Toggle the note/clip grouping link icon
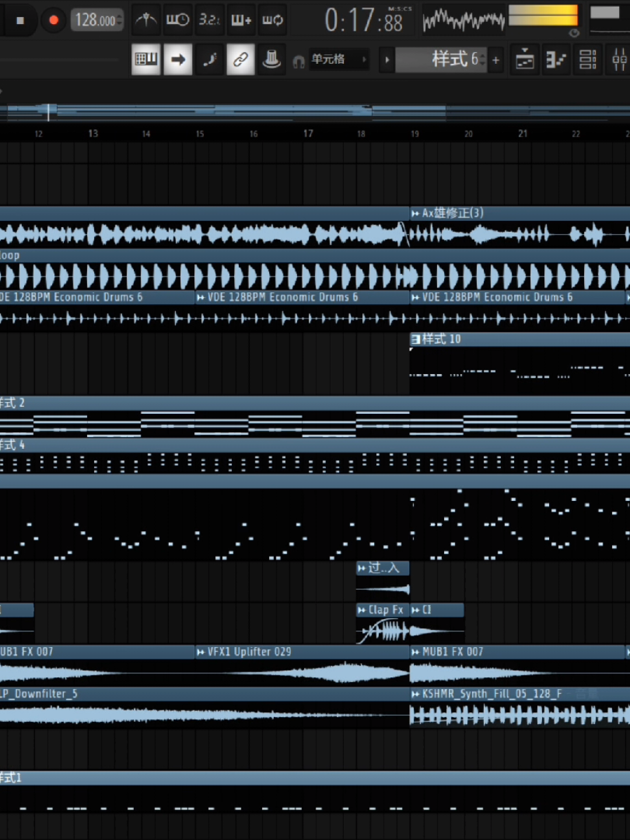 (x=240, y=60)
